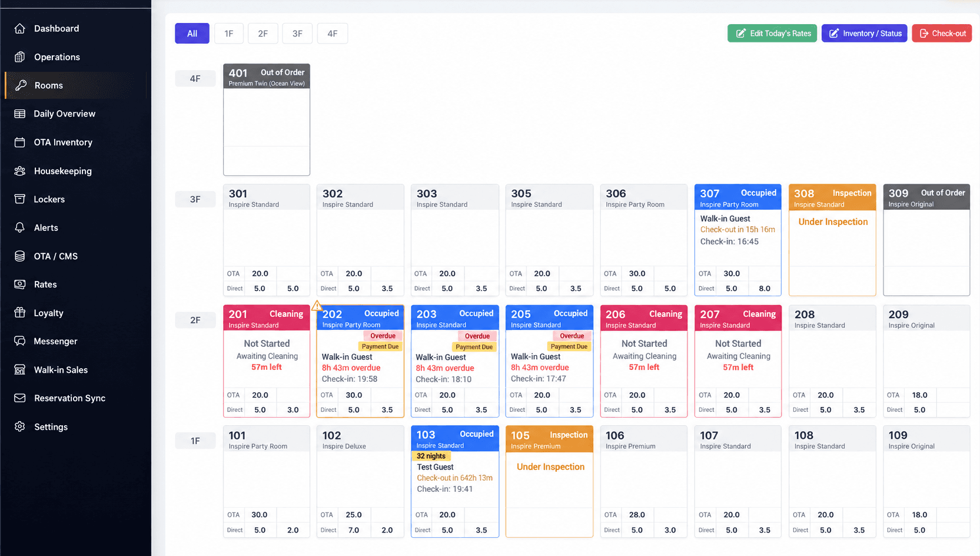Image resolution: width=980 pixels, height=556 pixels.
Task: Click the Rooms key icon
Action: pyautogui.click(x=21, y=85)
